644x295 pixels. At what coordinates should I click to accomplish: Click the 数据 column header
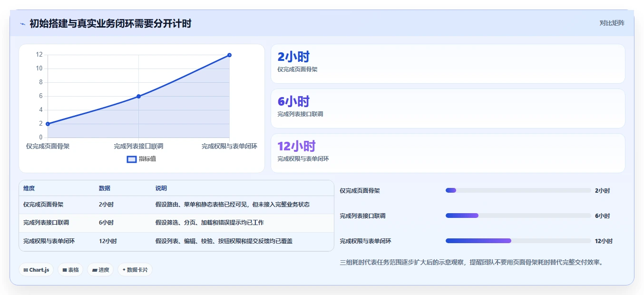pos(105,188)
